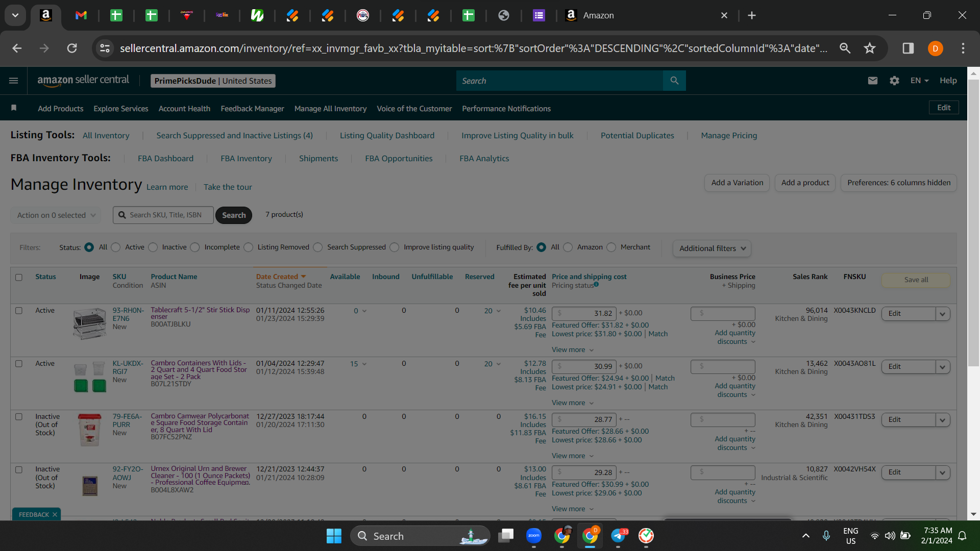Open the Chrome profile avatar D
Image resolution: width=980 pixels, height=551 pixels.
click(x=935, y=48)
